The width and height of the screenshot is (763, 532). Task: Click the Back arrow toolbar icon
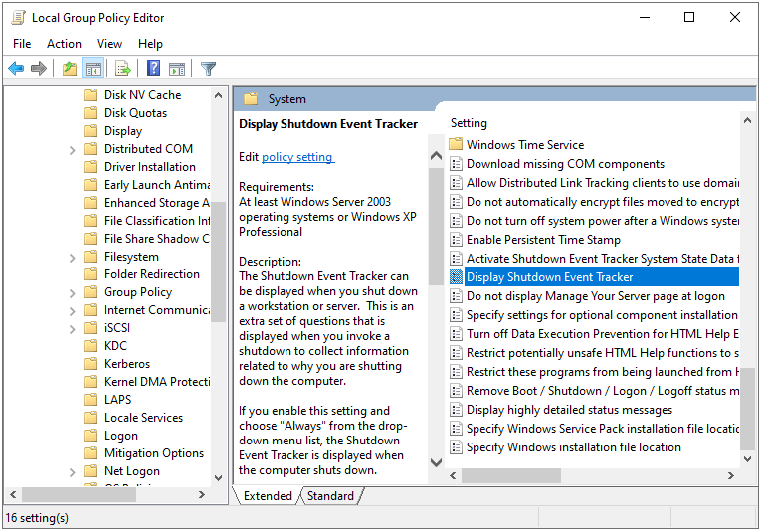(16, 68)
